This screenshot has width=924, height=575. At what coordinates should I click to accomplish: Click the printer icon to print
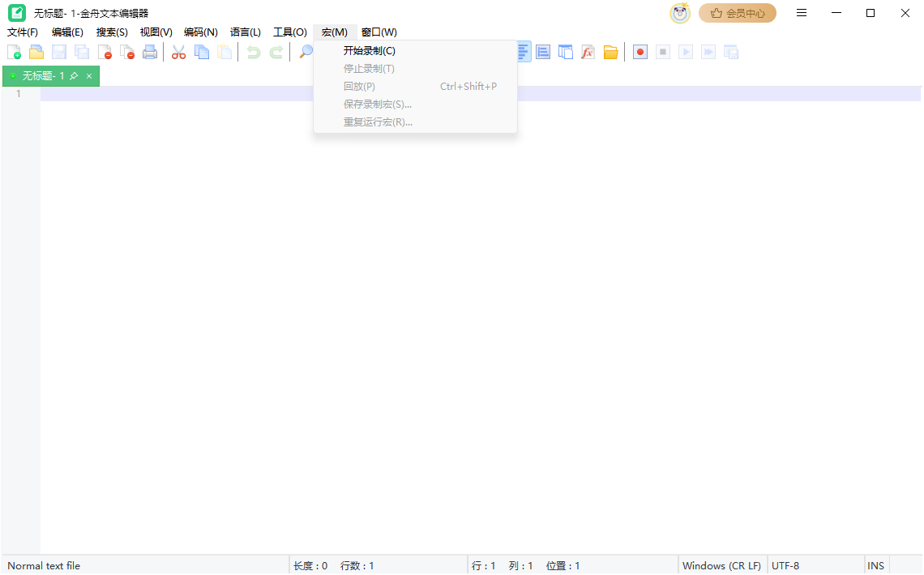click(x=150, y=52)
